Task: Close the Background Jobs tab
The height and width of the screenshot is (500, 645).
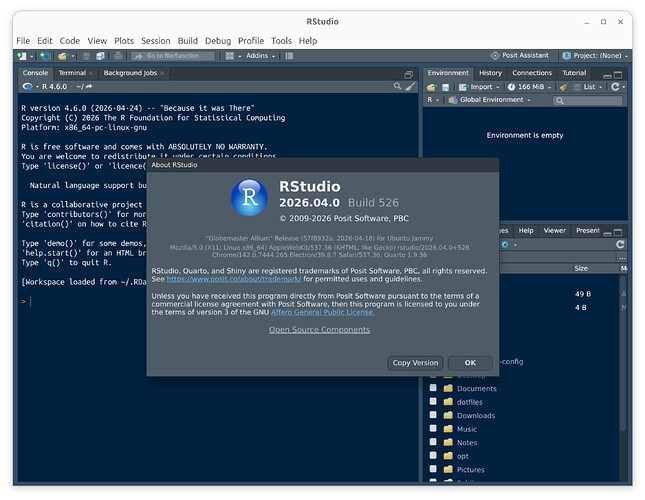Action: click(162, 73)
